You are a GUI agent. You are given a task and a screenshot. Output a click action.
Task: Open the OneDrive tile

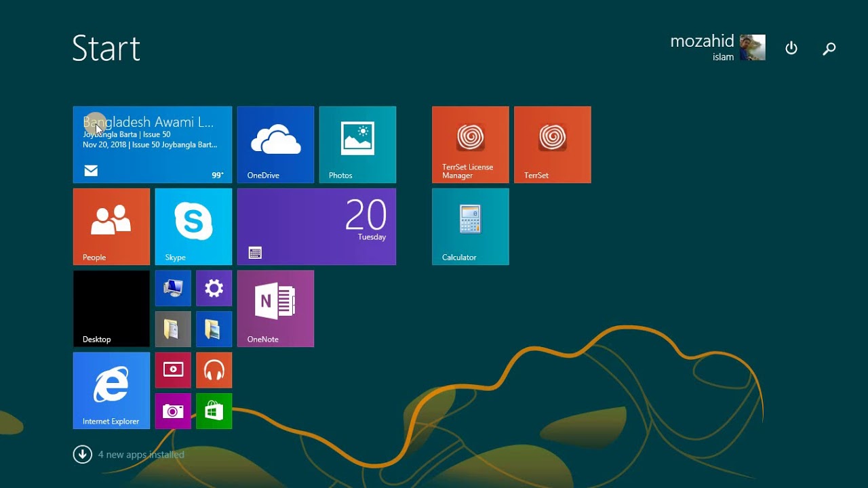(275, 144)
